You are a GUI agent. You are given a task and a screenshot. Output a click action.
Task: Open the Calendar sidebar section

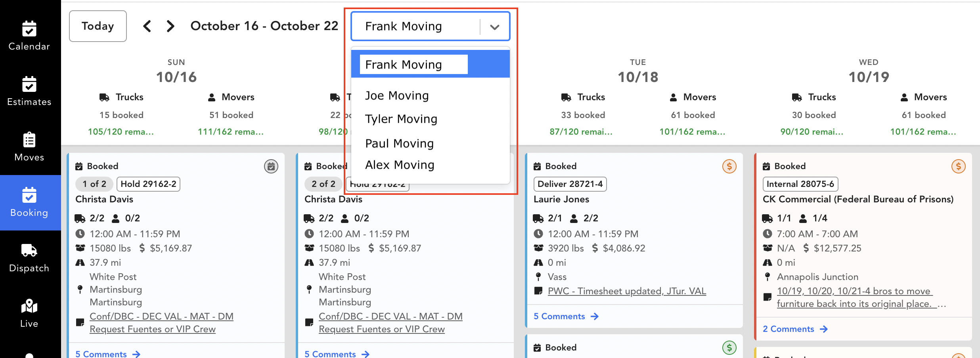click(x=29, y=36)
